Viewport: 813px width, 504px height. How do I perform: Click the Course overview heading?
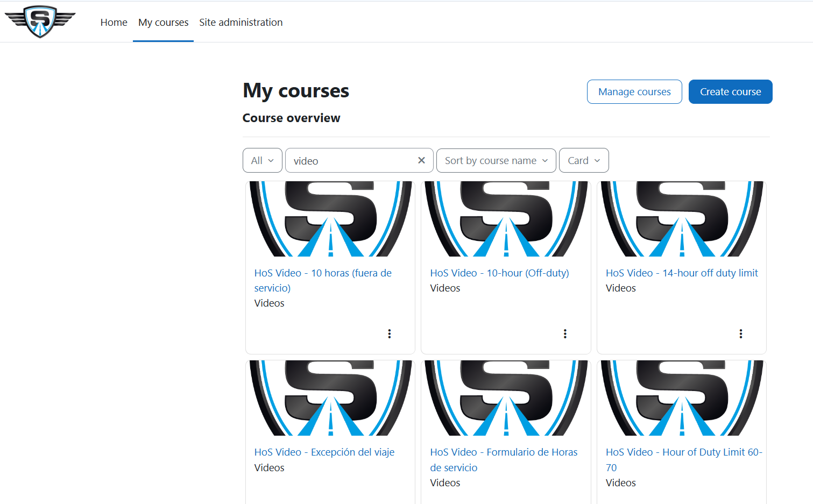[291, 118]
